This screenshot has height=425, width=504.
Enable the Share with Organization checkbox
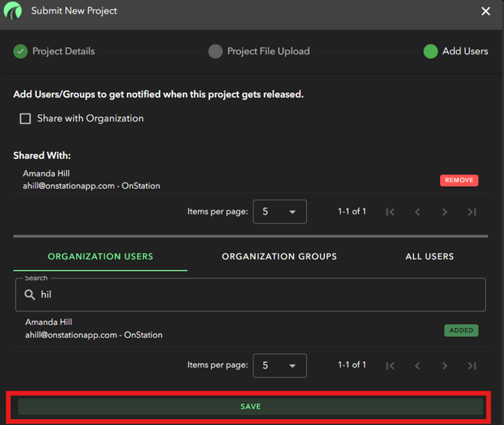[x=26, y=118]
